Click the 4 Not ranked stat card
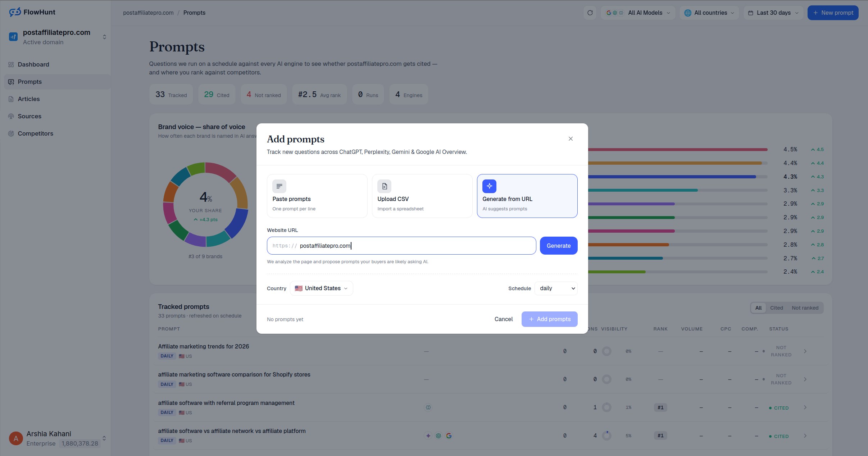Screen dimensions: 868x456 coord(264,94)
